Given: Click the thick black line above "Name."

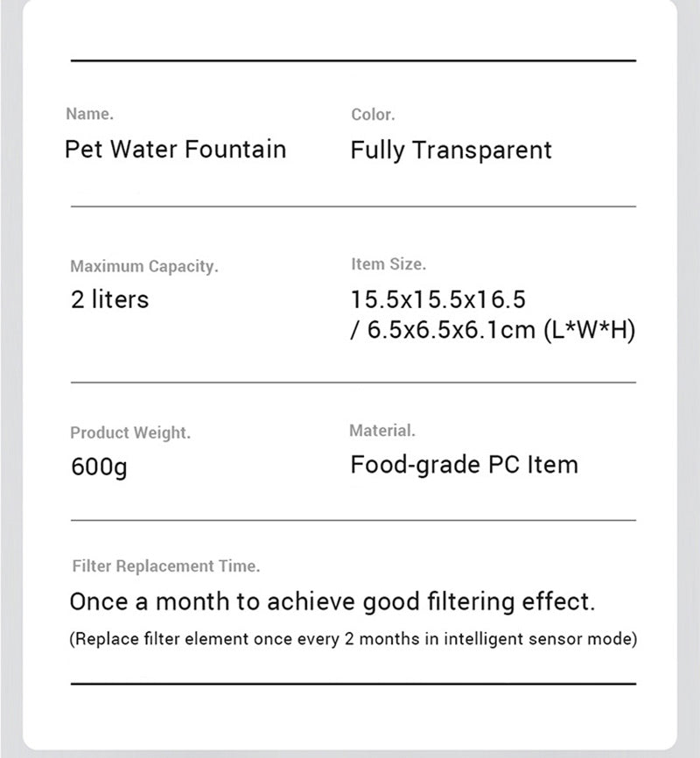Looking at the screenshot, I should (353, 61).
